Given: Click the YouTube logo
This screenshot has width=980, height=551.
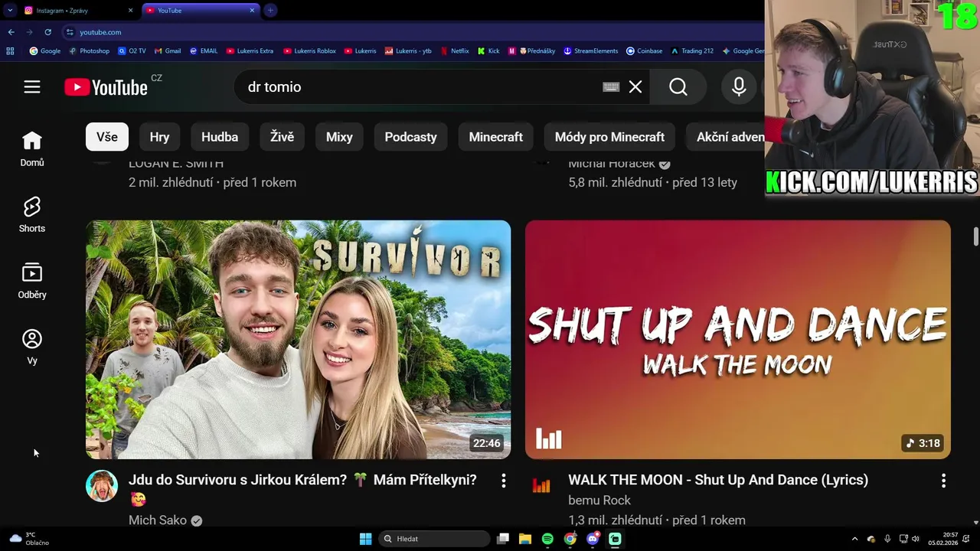Looking at the screenshot, I should coord(106,87).
